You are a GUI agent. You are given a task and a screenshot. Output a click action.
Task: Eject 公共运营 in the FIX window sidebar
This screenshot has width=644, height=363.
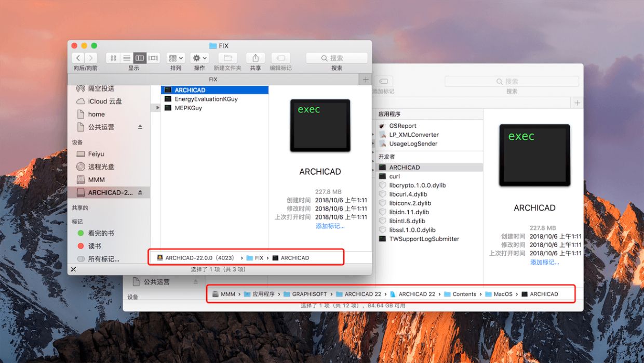coord(140,127)
